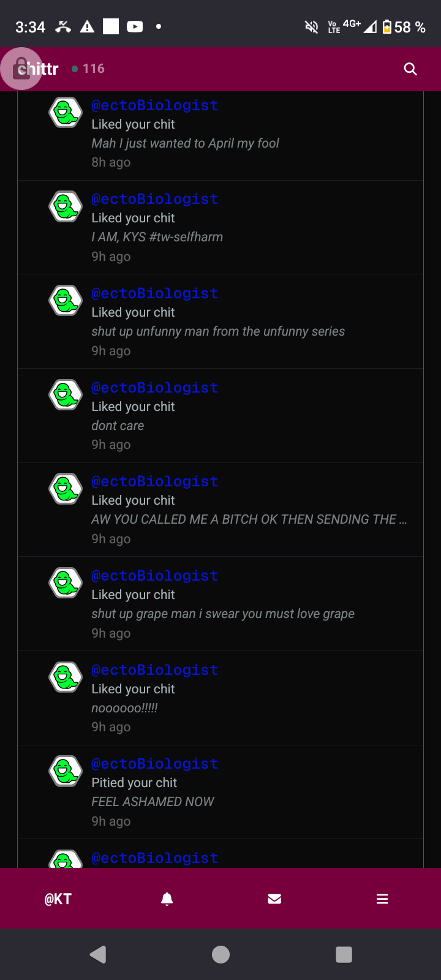Tap Android home circle button

[x=221, y=954]
